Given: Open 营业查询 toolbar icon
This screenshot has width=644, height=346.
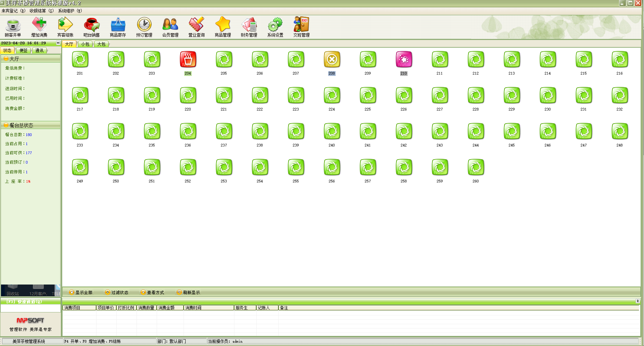Looking at the screenshot, I should pyautogui.click(x=196, y=27).
